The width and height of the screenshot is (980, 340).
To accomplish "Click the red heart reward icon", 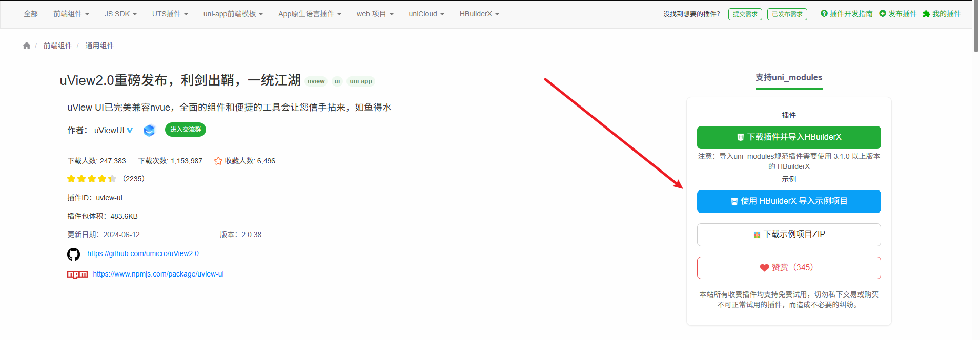I will pyautogui.click(x=764, y=268).
